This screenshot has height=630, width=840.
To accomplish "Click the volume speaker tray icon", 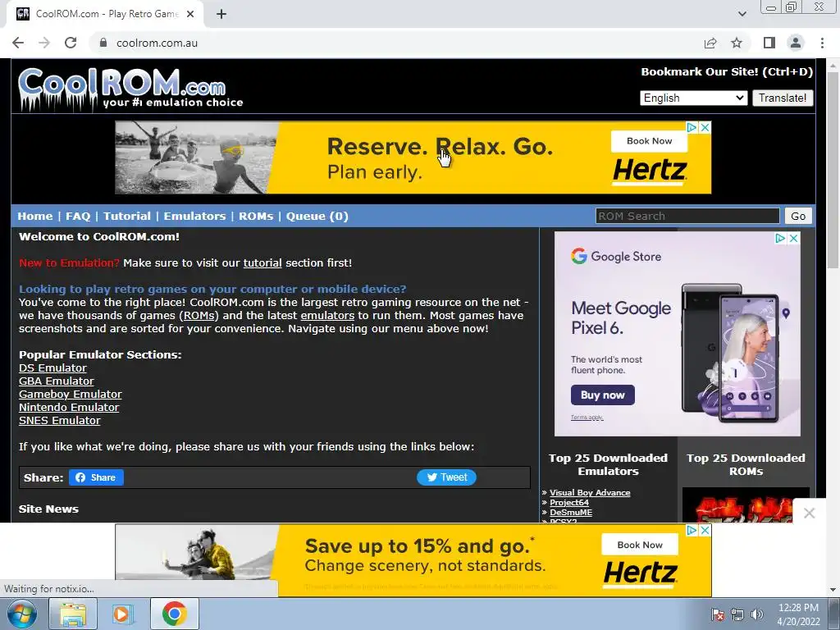I will point(756,614).
